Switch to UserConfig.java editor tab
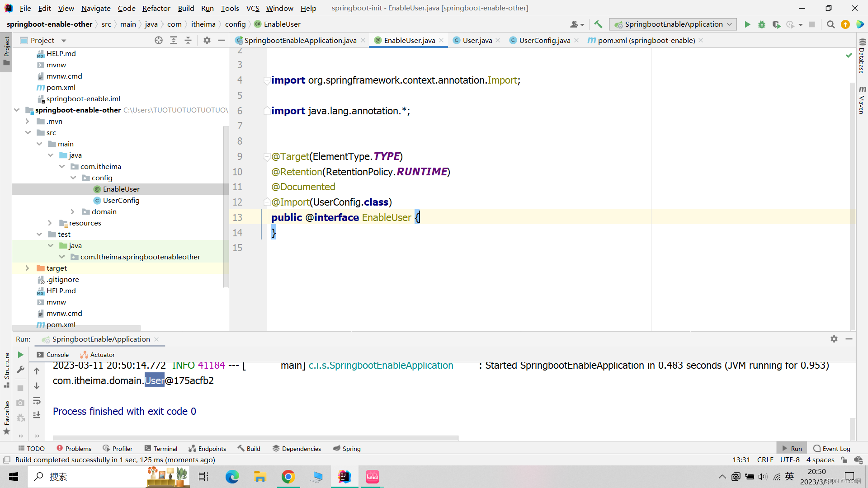This screenshot has height=488, width=868. pyautogui.click(x=544, y=40)
